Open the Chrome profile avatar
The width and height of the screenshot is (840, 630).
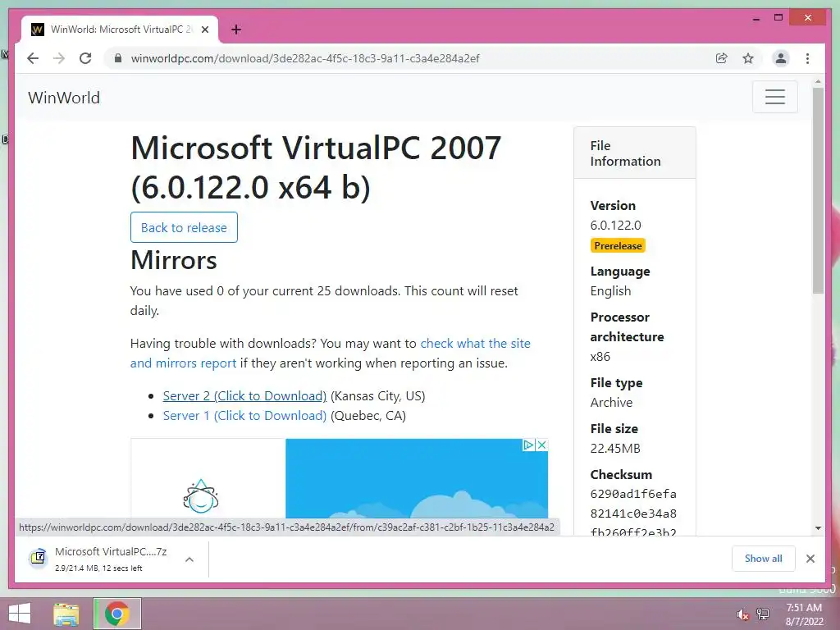pyautogui.click(x=781, y=58)
